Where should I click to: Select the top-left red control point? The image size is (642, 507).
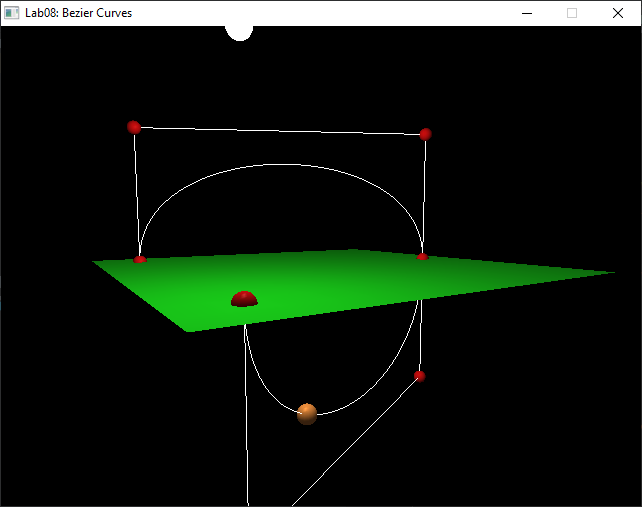coord(134,127)
